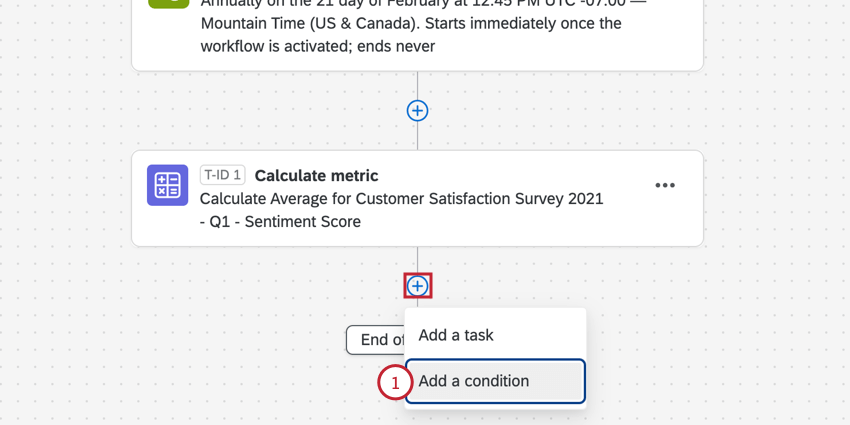Click connector line directly beneath Calculate metric card
Image resolution: width=850 pixels, height=425 pixels.
417,259
